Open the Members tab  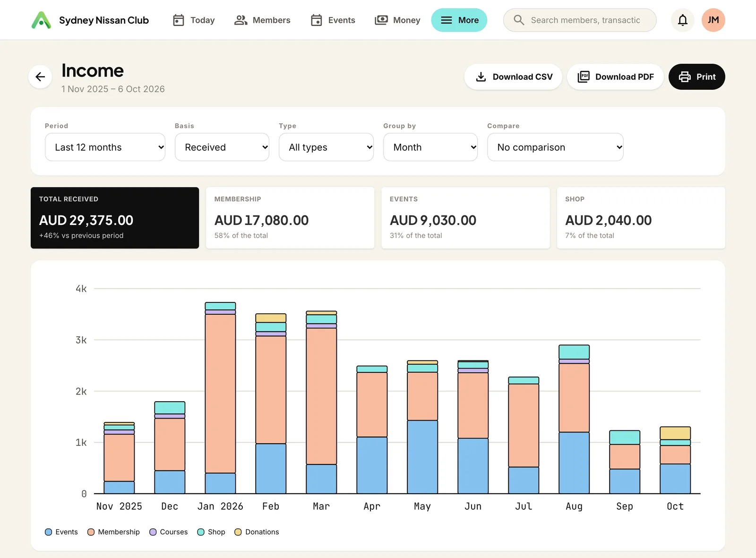click(262, 20)
